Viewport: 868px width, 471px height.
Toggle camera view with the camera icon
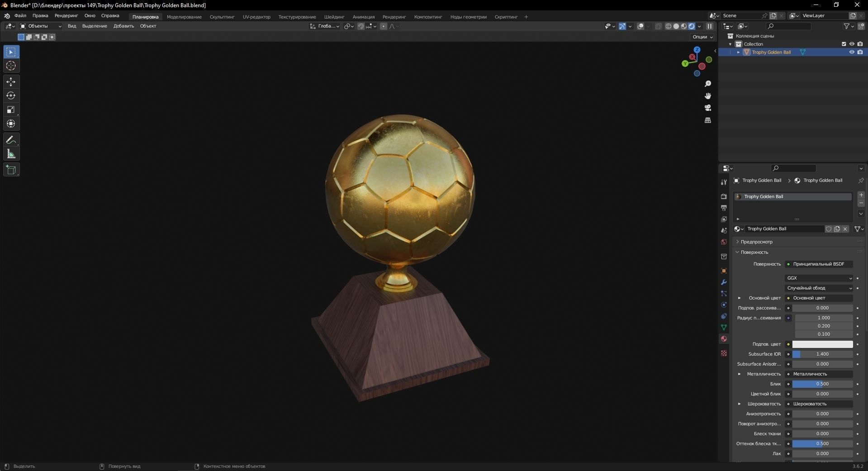point(708,108)
